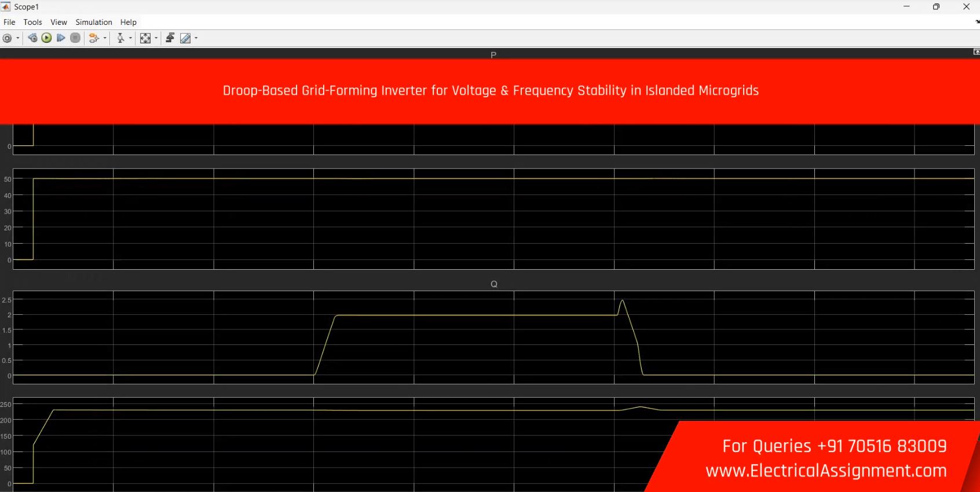This screenshot has height=492, width=980.
Task: Click the "2.5" tick label on Q axis
Action: tap(6, 300)
